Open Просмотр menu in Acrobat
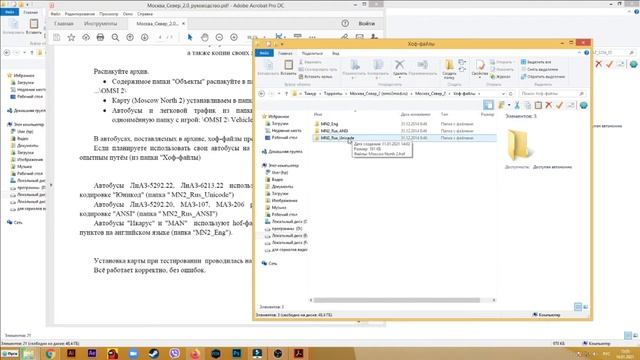 tap(109, 14)
